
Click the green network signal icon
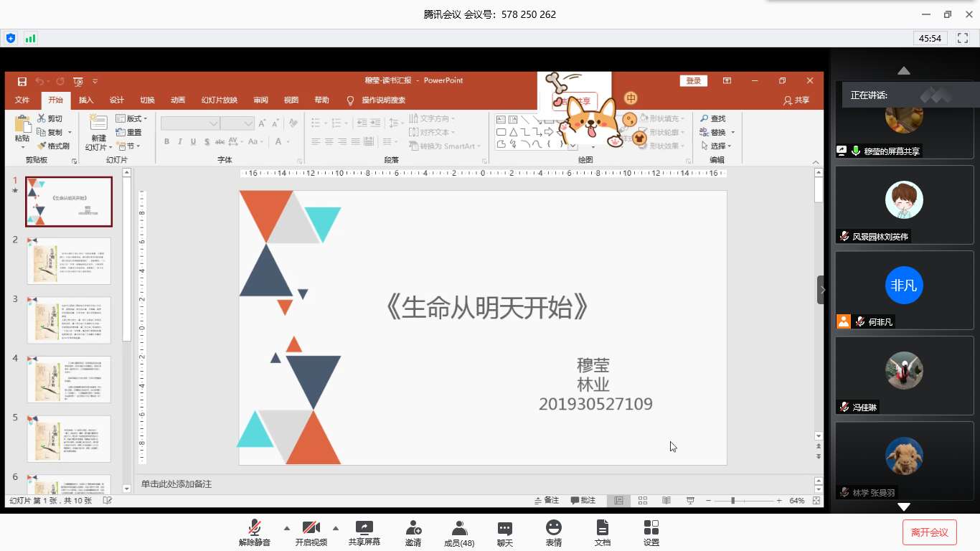pyautogui.click(x=31, y=38)
